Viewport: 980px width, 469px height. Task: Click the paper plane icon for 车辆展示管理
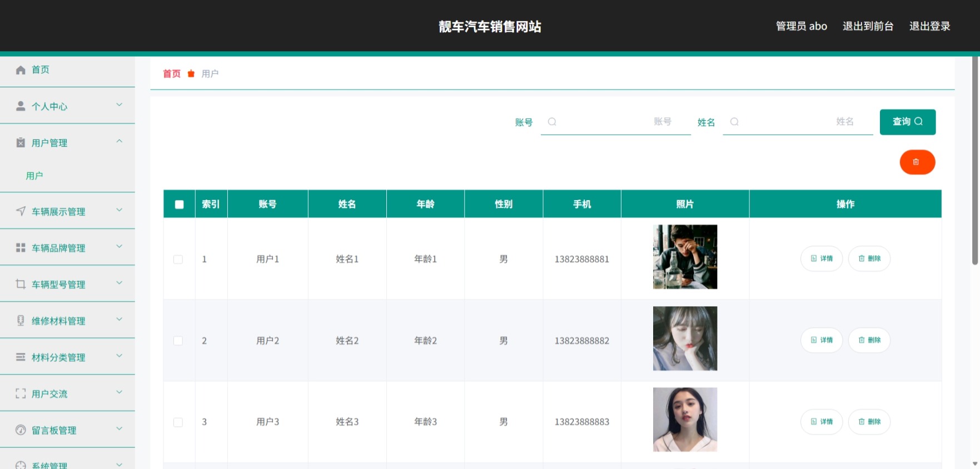(x=21, y=211)
